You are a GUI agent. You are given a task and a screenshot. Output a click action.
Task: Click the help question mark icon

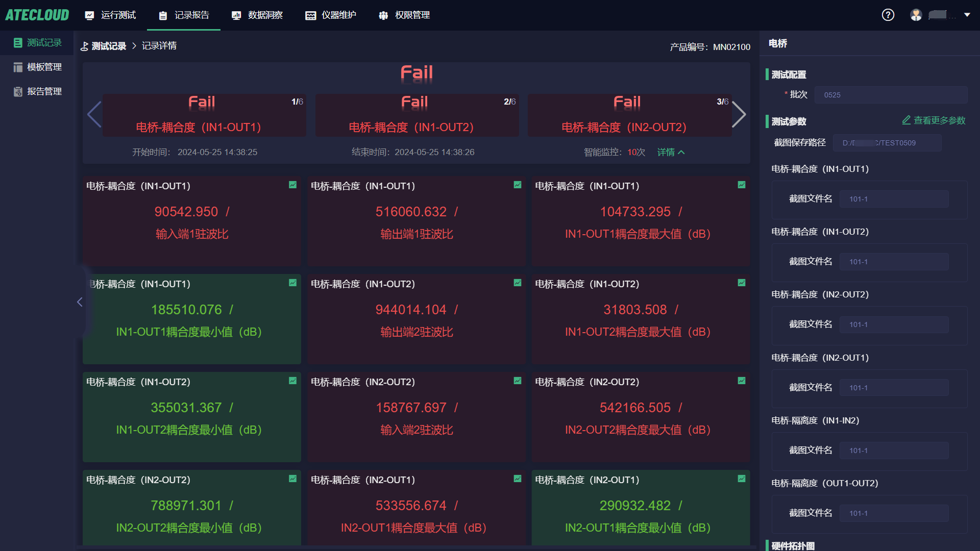pos(888,15)
